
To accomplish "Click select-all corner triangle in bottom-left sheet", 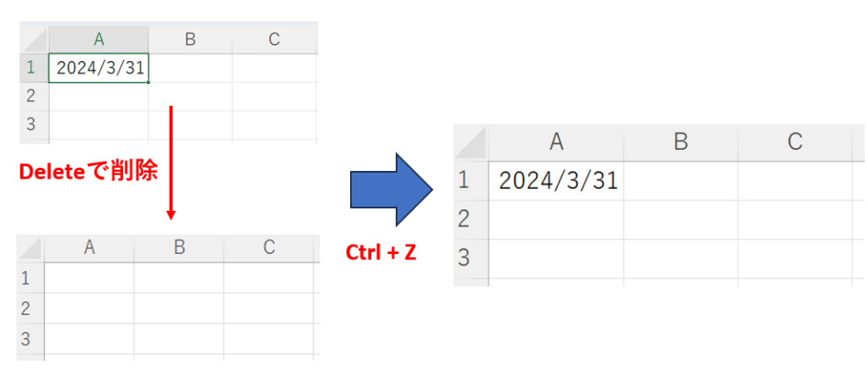I will tap(31, 248).
